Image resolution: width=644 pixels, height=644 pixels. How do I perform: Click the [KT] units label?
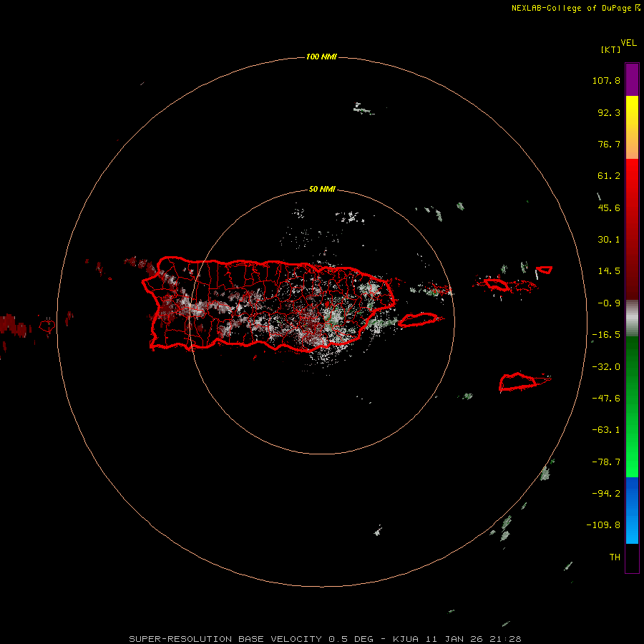[611, 49]
